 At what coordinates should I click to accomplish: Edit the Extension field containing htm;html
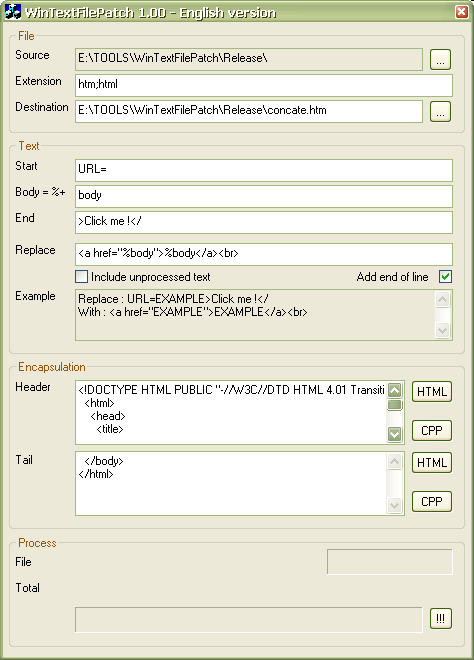click(264, 85)
